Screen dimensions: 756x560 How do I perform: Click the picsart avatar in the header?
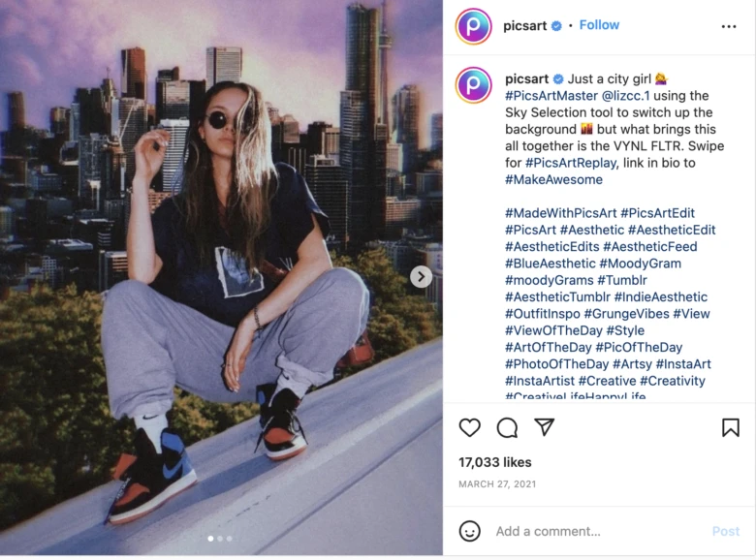(x=473, y=26)
